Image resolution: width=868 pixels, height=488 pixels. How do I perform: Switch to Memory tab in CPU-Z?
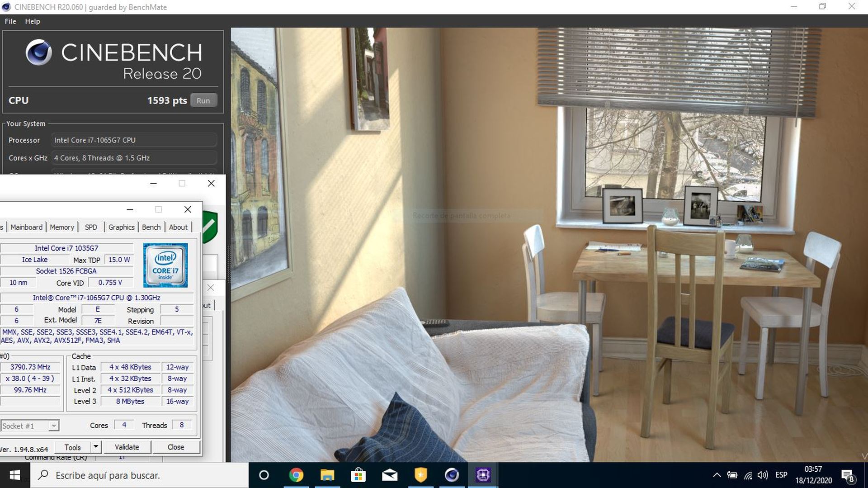pyautogui.click(x=62, y=227)
